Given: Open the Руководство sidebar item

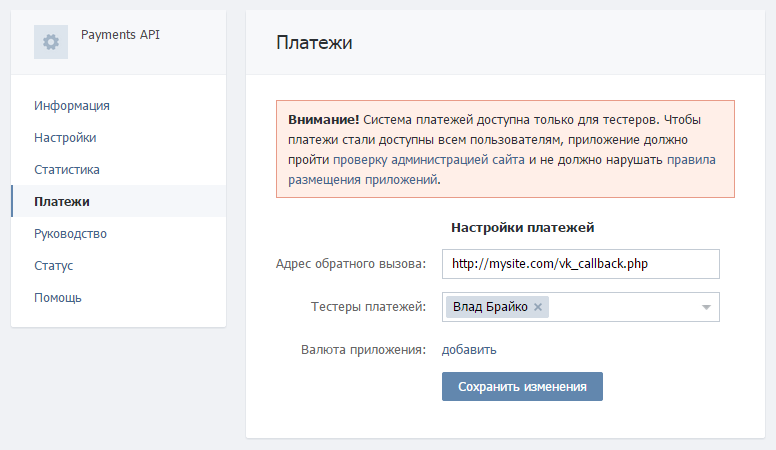Looking at the screenshot, I should [70, 234].
